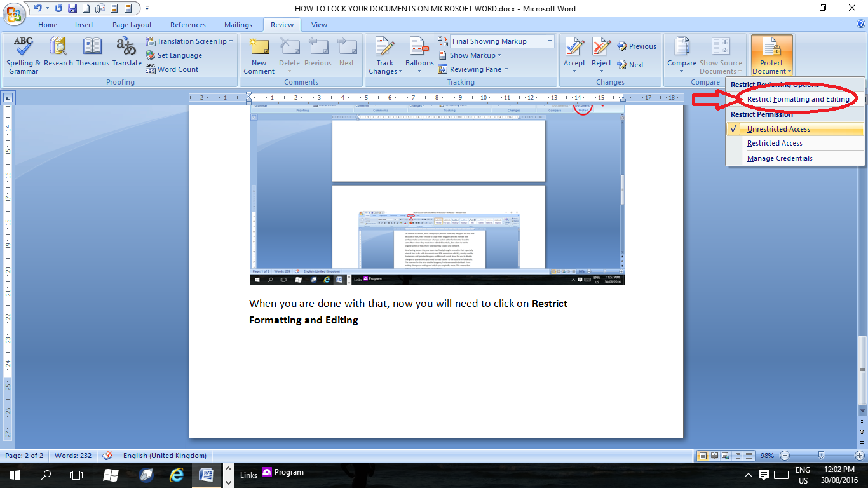Go to Next change in Changes group
Screen dimensions: 868x488
click(630, 65)
